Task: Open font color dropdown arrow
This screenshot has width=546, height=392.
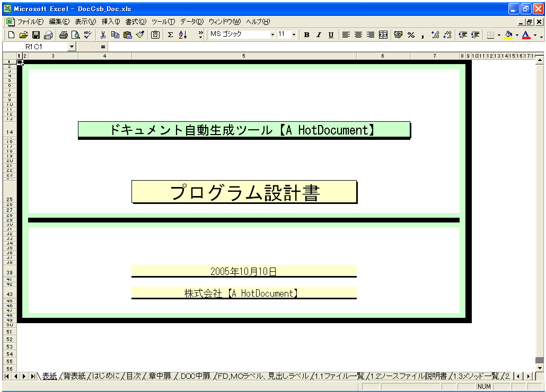Action: (535, 35)
